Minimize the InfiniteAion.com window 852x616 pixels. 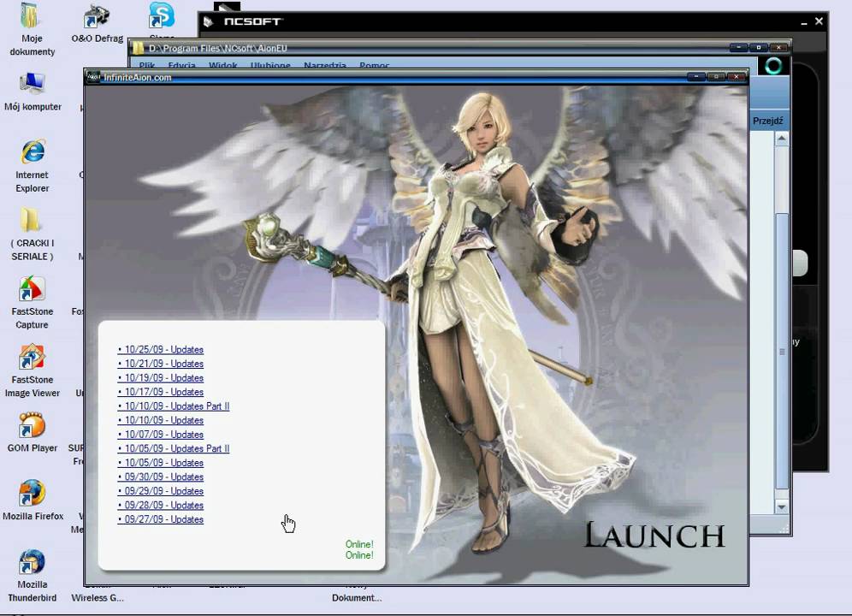tap(696, 77)
